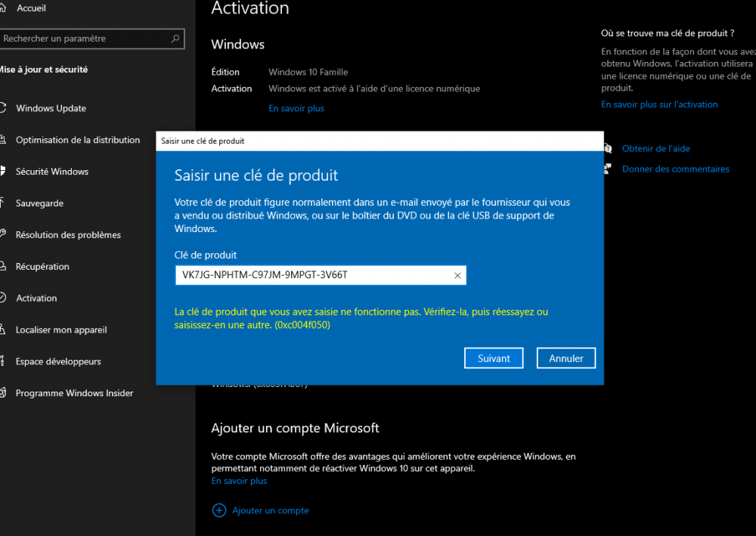Open Localiser mon appareil page
Viewport: 756px width, 536px height.
[x=61, y=330]
